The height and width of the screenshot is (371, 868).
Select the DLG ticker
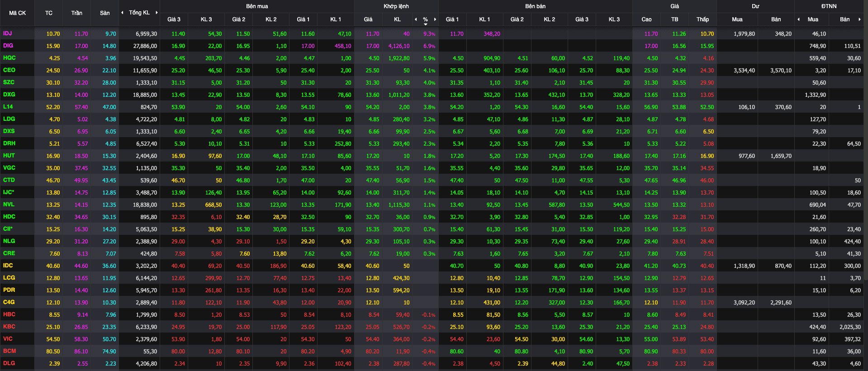[x=9, y=363]
